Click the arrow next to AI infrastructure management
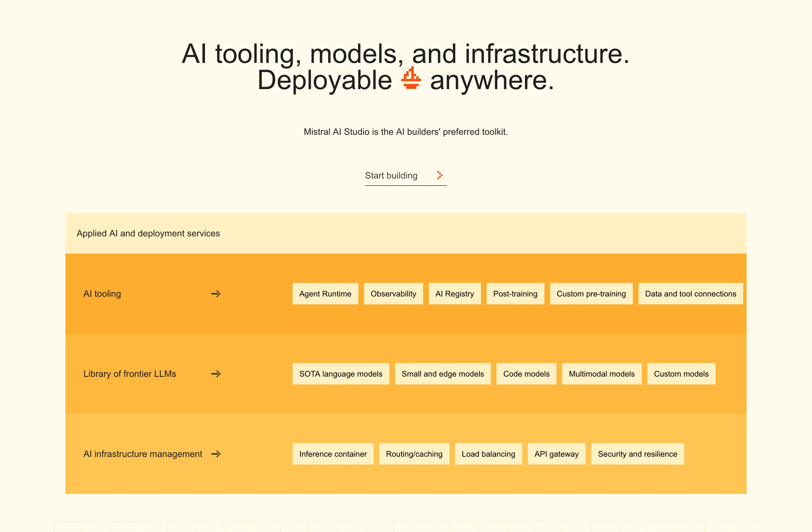The height and width of the screenshot is (532, 812). (x=216, y=454)
